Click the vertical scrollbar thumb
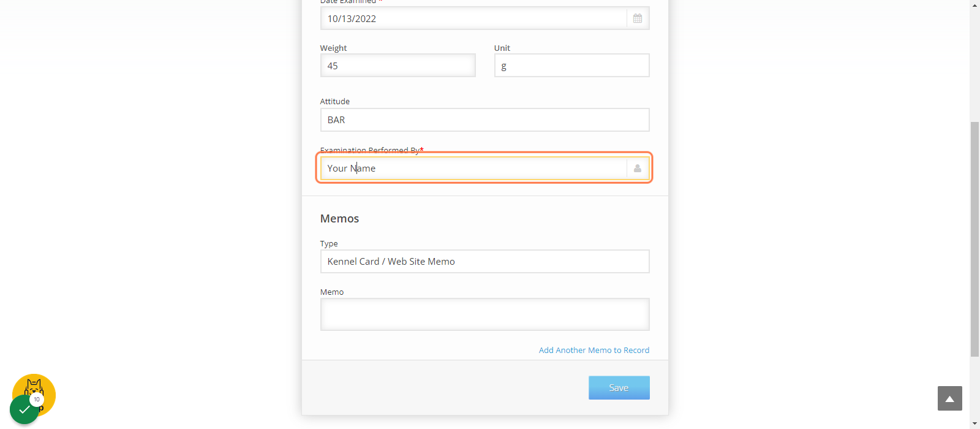Viewport: 980px width, 429px height. [x=974, y=239]
